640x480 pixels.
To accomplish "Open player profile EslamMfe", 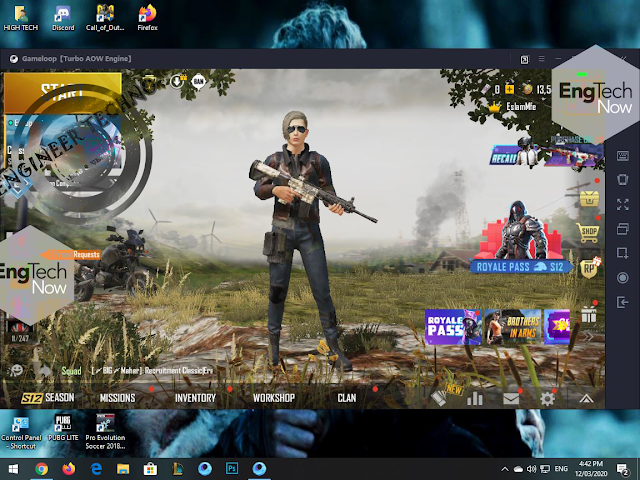I will coord(521,107).
